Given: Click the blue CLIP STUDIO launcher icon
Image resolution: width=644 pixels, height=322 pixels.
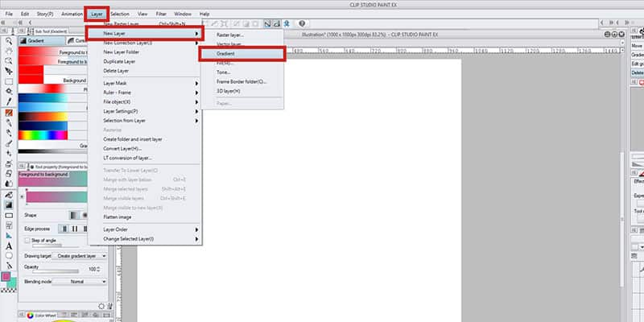Looking at the screenshot, I should pyautogui.click(x=287, y=24).
